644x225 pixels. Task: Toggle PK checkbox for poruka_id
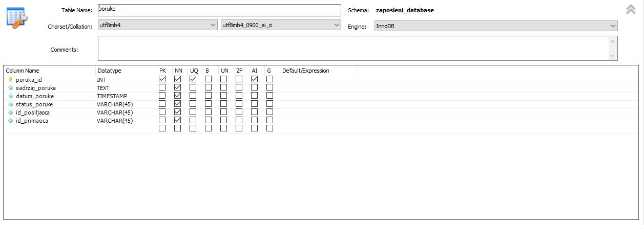(162, 79)
